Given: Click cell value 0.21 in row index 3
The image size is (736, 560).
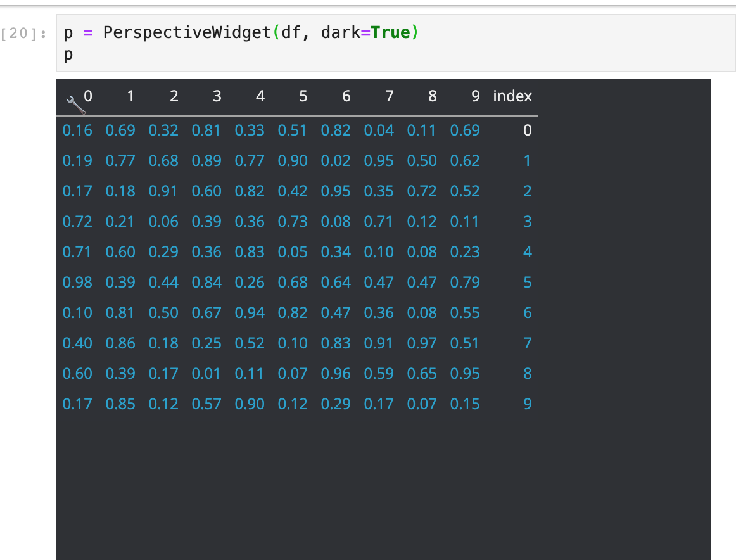Looking at the screenshot, I should click(x=120, y=221).
